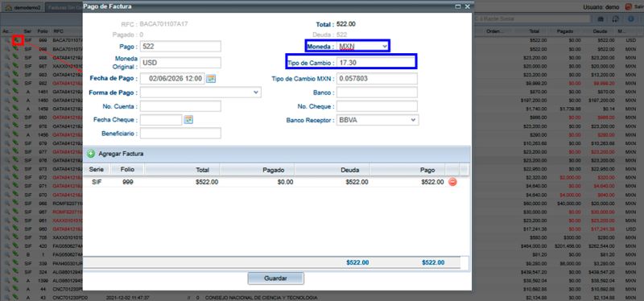Image resolution: width=644 pixels, height=301 pixels.
Task: Click the icon left of the headset in toolbar
Action: point(601,19)
